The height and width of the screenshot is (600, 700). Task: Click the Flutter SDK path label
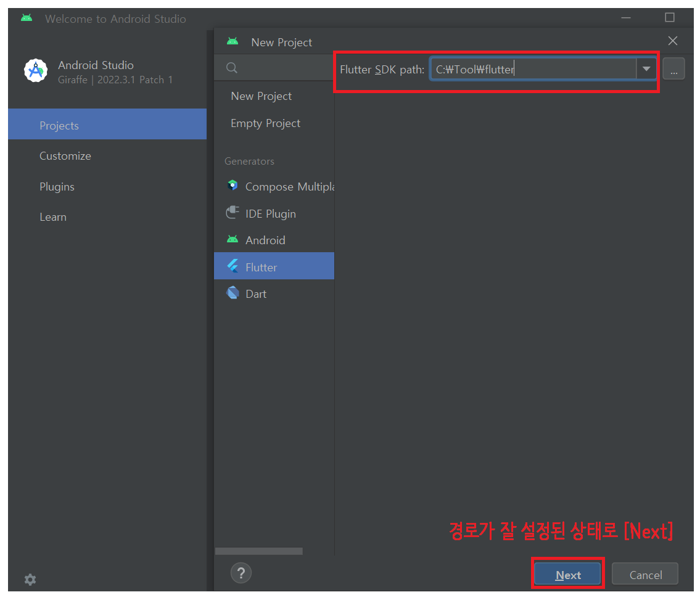tap(382, 70)
